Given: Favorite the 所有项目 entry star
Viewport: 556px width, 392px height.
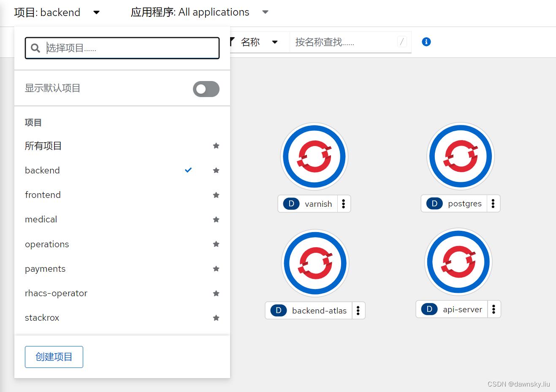Looking at the screenshot, I should click(x=216, y=146).
